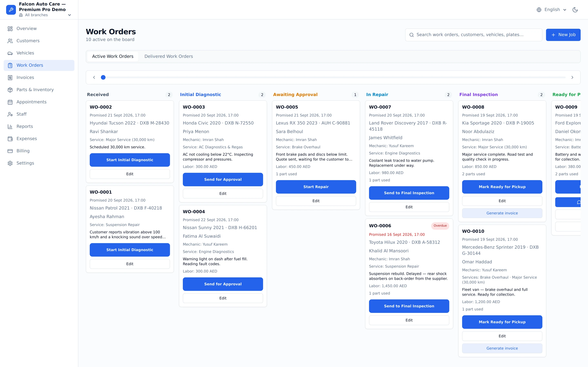
Task: Click the Appointments calendar icon
Action: point(10,102)
